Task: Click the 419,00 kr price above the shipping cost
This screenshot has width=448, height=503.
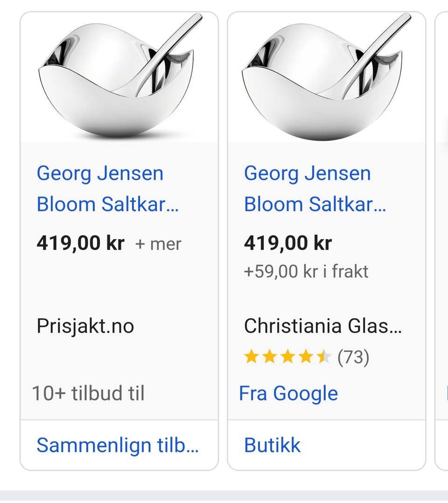Action: coord(287,244)
